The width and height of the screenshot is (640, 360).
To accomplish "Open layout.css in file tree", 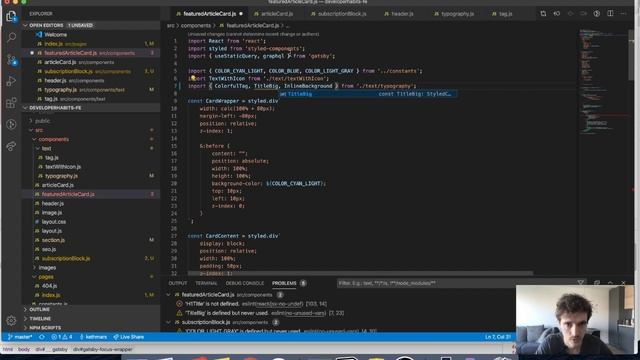I will click(53, 222).
